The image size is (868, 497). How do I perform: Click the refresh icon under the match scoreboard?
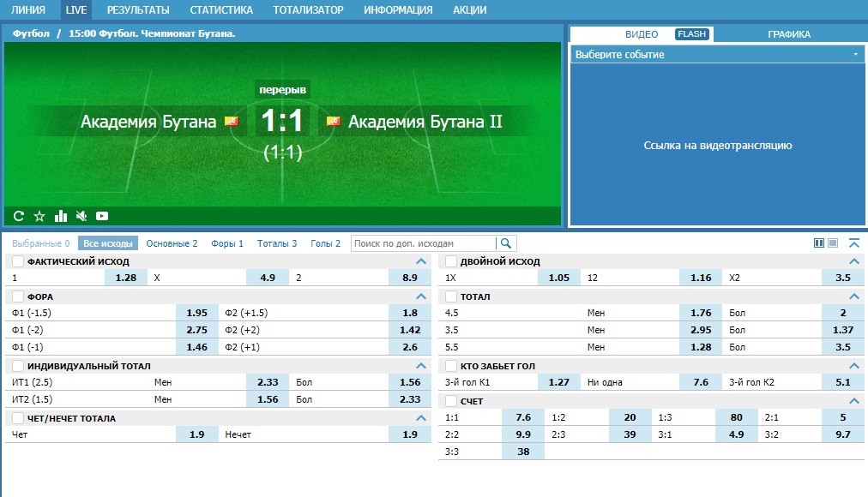pyautogui.click(x=19, y=216)
